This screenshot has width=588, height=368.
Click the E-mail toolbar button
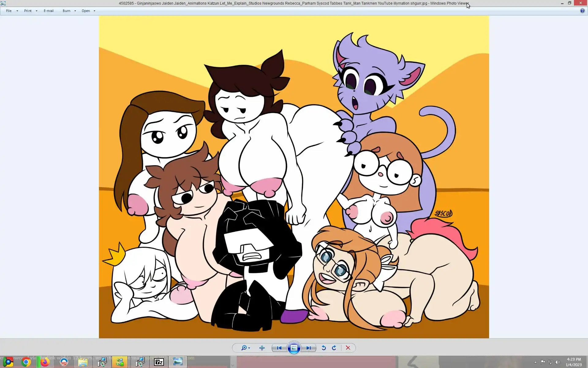pos(48,11)
